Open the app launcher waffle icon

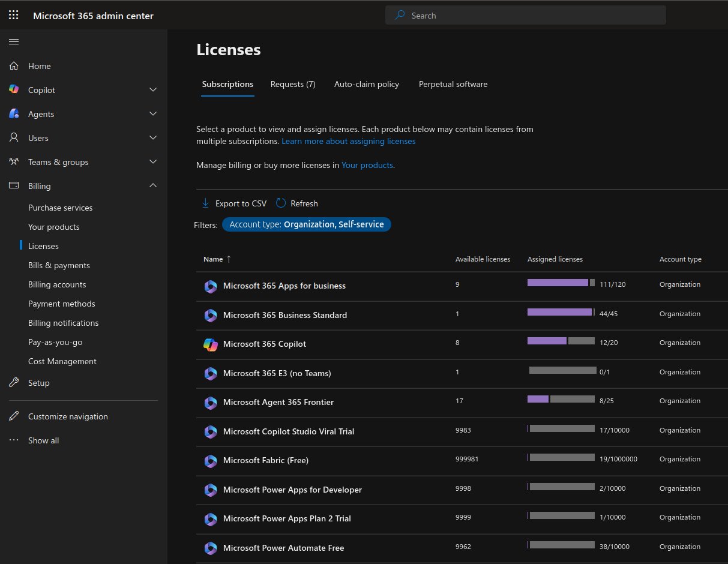14,16
